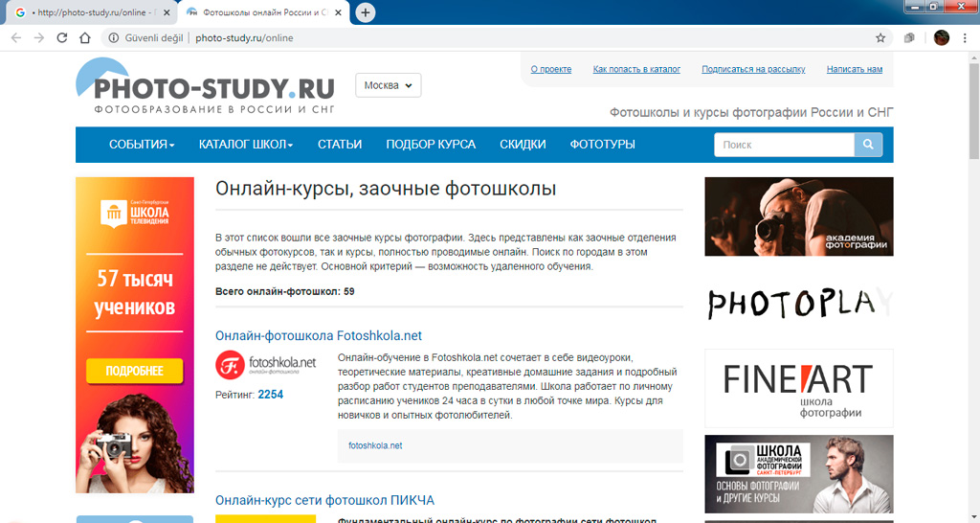Open a new tab with the plus button
The image size is (980, 523).
[366, 12]
